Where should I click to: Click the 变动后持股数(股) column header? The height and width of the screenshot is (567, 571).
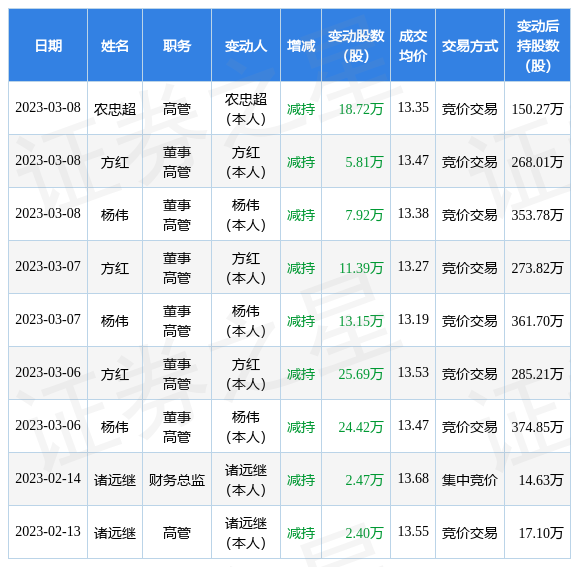(x=537, y=46)
